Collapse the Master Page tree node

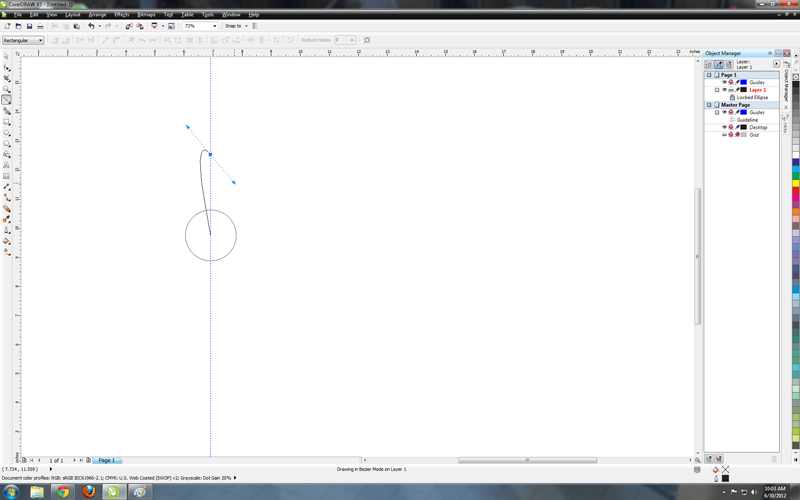click(709, 105)
